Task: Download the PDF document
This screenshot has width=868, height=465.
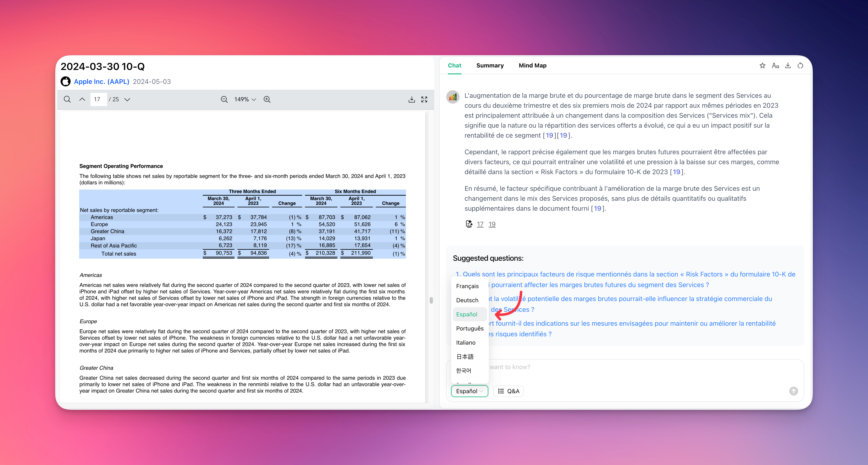Action: [x=411, y=99]
